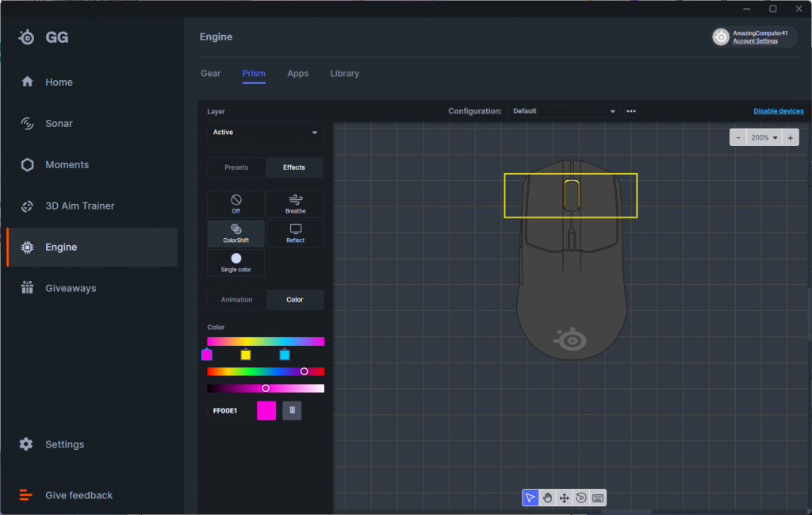Click the mouse logo lighting zone

571,340
